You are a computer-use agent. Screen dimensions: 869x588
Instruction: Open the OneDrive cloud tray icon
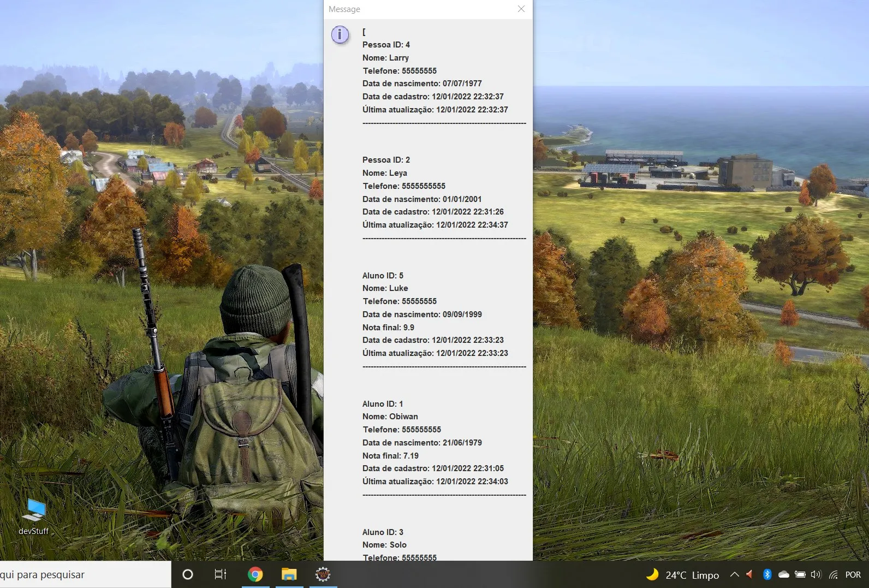pos(784,574)
